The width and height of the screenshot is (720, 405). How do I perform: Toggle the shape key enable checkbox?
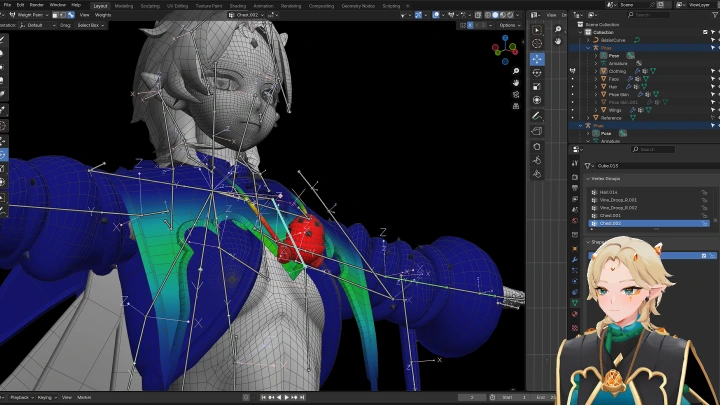[704, 256]
